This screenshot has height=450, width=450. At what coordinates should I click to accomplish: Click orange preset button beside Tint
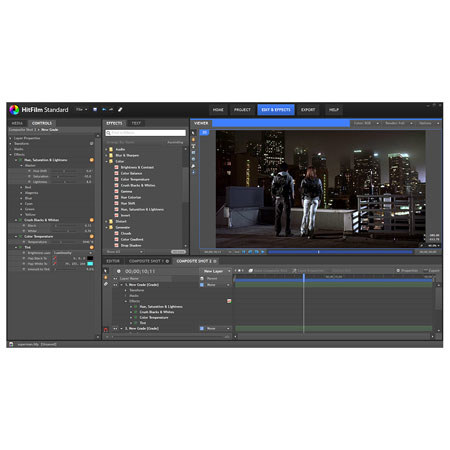pos(92,247)
